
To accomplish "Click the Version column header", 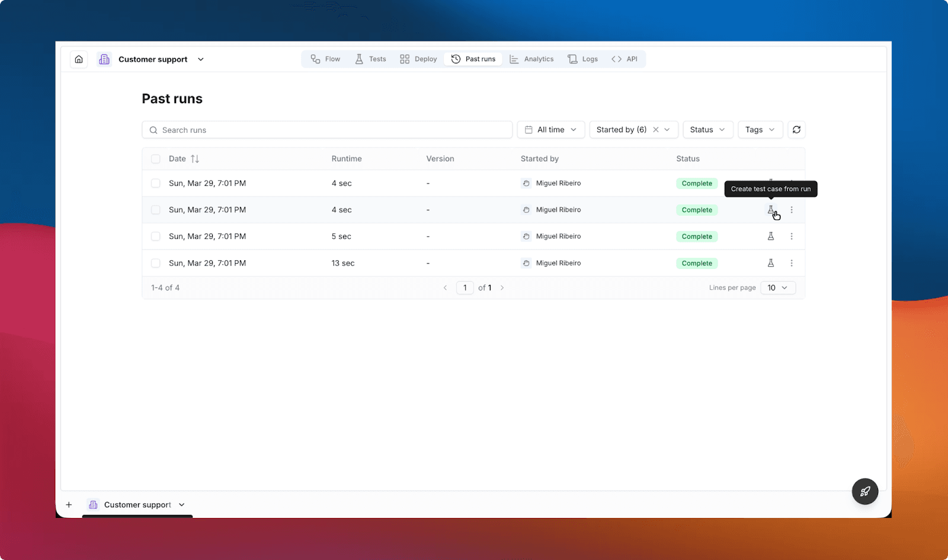I will pyautogui.click(x=440, y=159).
